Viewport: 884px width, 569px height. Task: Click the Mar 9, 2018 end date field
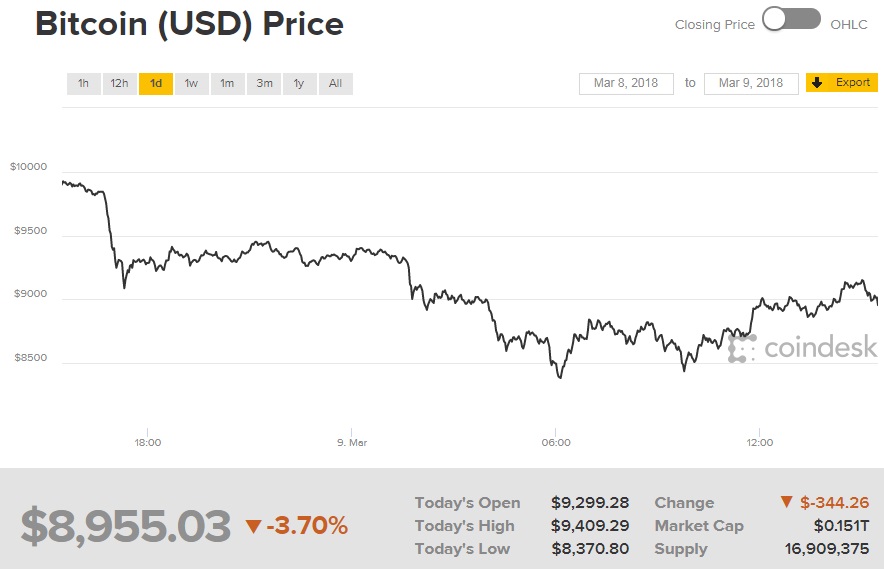pyautogui.click(x=751, y=83)
